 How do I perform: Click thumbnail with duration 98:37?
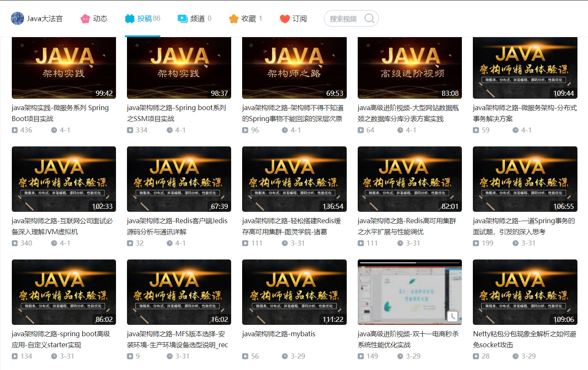[x=179, y=68]
